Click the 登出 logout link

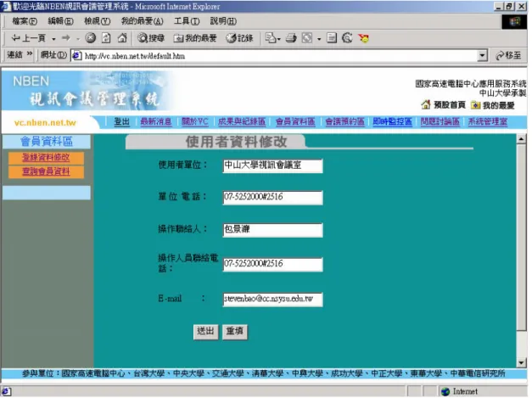pos(121,121)
